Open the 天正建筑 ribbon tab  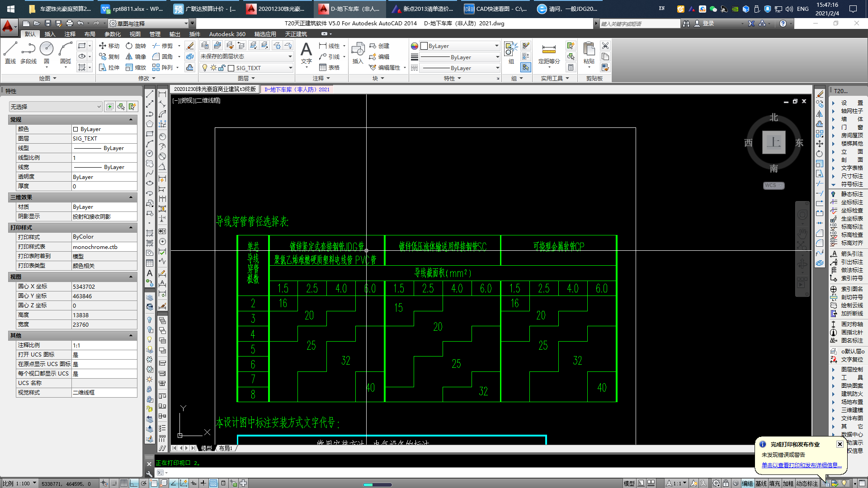296,34
